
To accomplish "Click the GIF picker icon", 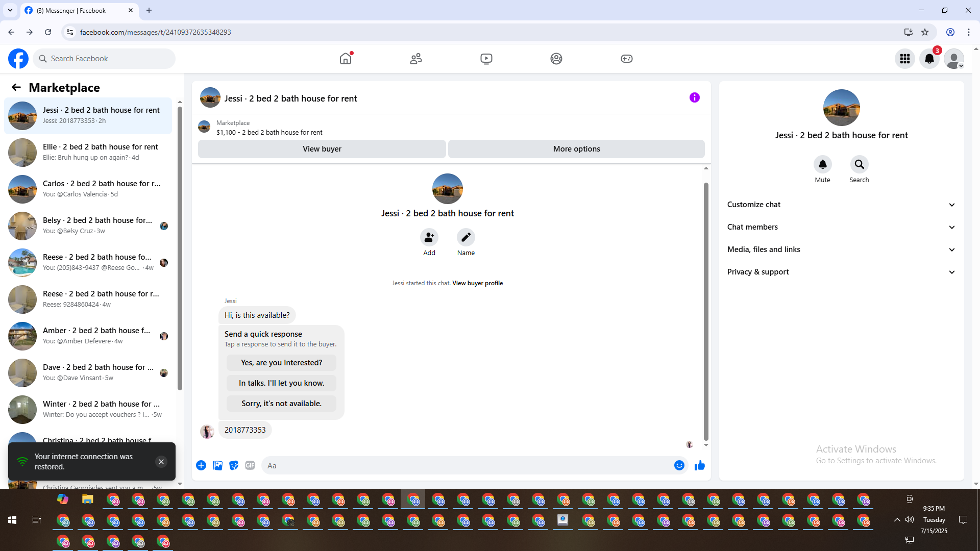I will coord(250,465).
